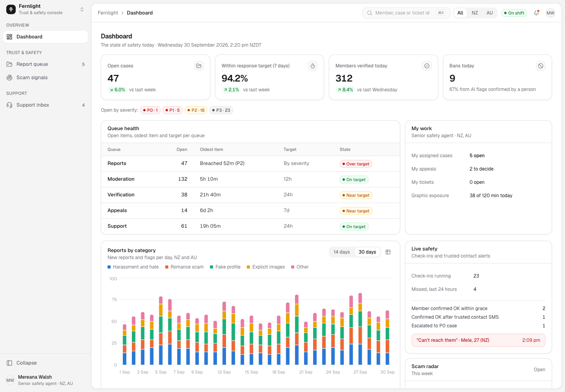565x392 pixels.
Task: Click the Over target status badge
Action: coord(356,164)
